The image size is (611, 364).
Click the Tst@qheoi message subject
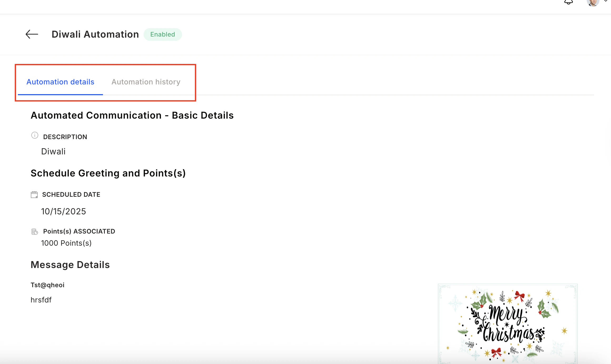tap(48, 285)
